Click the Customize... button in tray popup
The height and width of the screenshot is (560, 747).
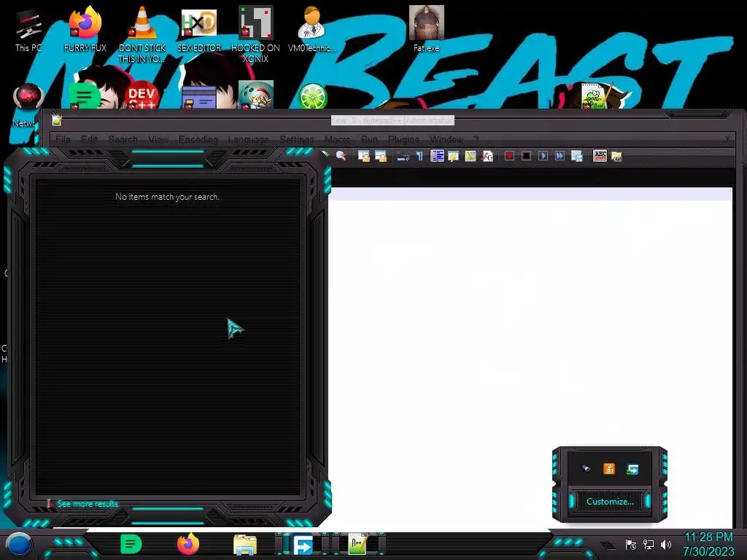pos(610,502)
